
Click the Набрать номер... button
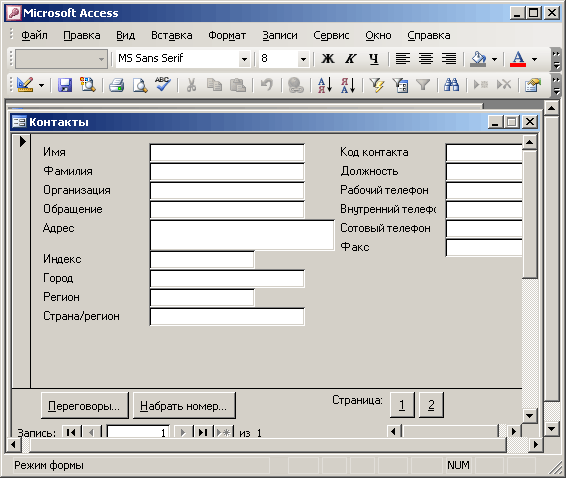point(184,406)
